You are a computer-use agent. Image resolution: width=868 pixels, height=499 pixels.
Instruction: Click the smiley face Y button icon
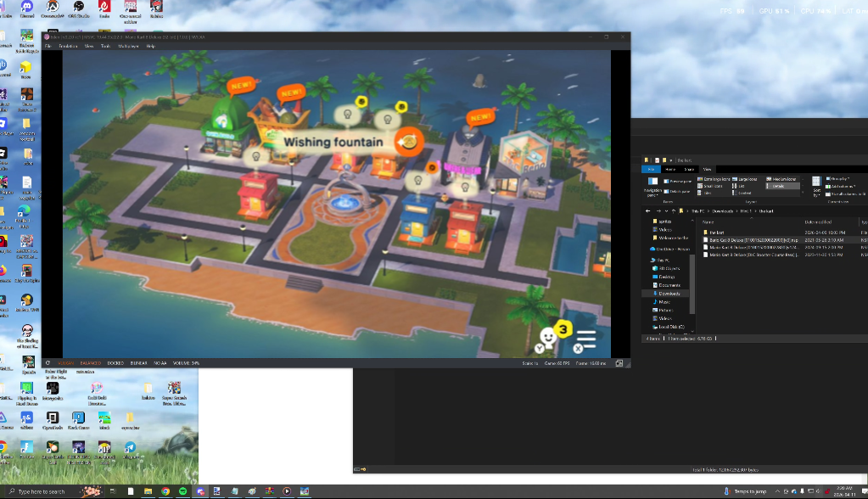(547, 339)
